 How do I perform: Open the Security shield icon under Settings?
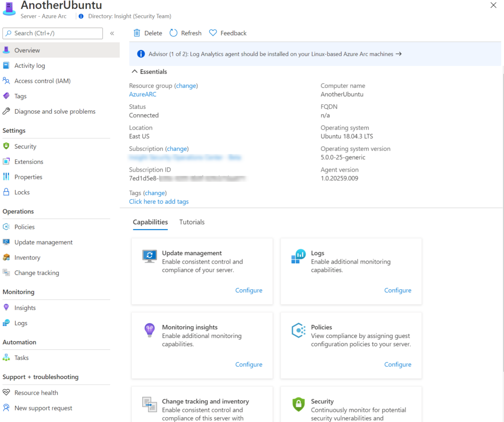pos(6,146)
